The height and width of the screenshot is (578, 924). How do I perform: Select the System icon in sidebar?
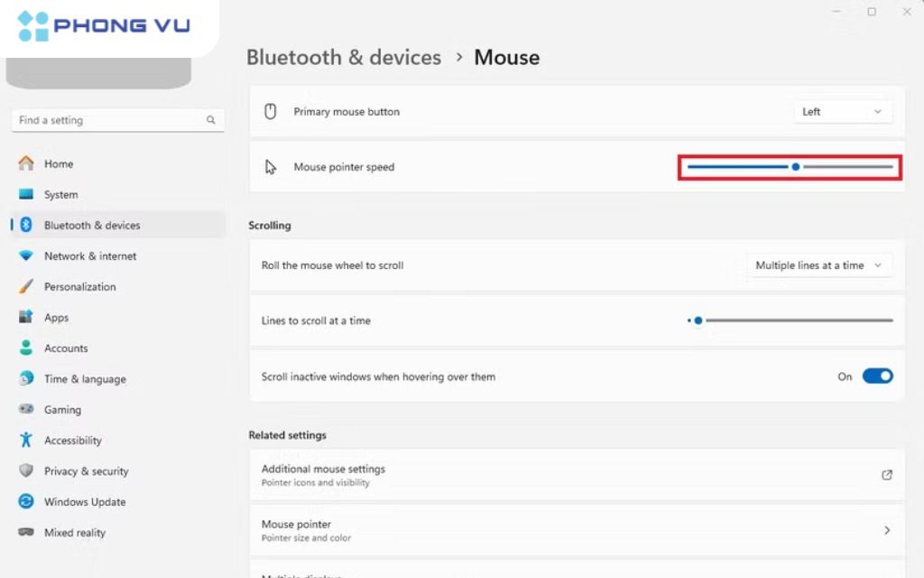pyautogui.click(x=26, y=194)
